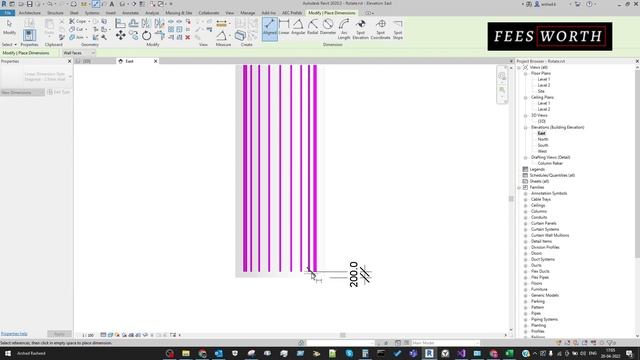Collapse the Ceiling Plans node
The width and height of the screenshot is (640, 360).
[526, 98]
